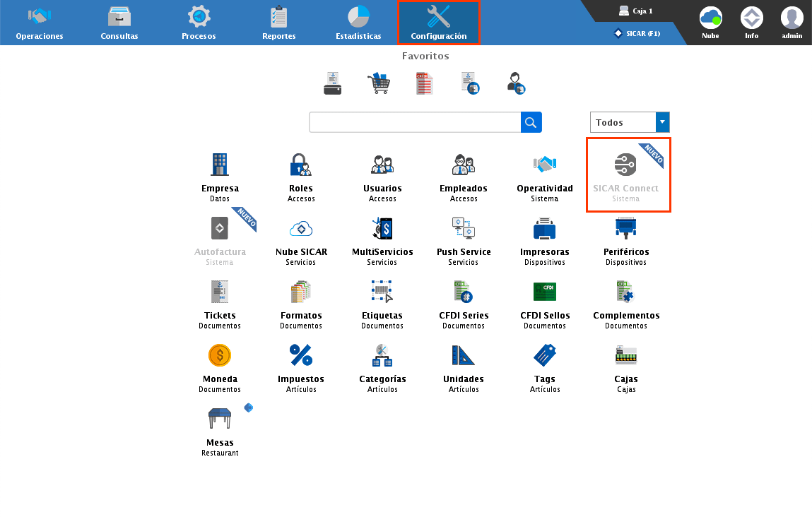
Task: Open Impuestos tax settings
Action: [300, 356]
